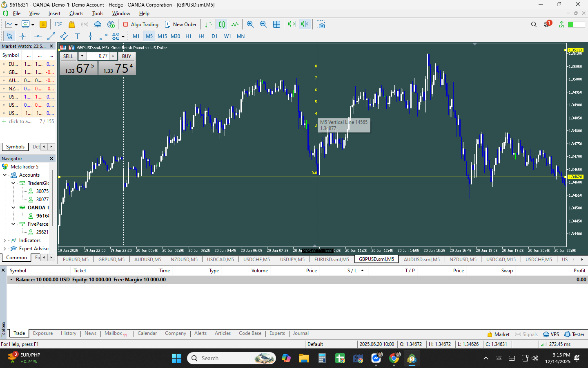Decrease volume with the down arrow
Viewport: 588px width, 368px height.
[x=82, y=56]
